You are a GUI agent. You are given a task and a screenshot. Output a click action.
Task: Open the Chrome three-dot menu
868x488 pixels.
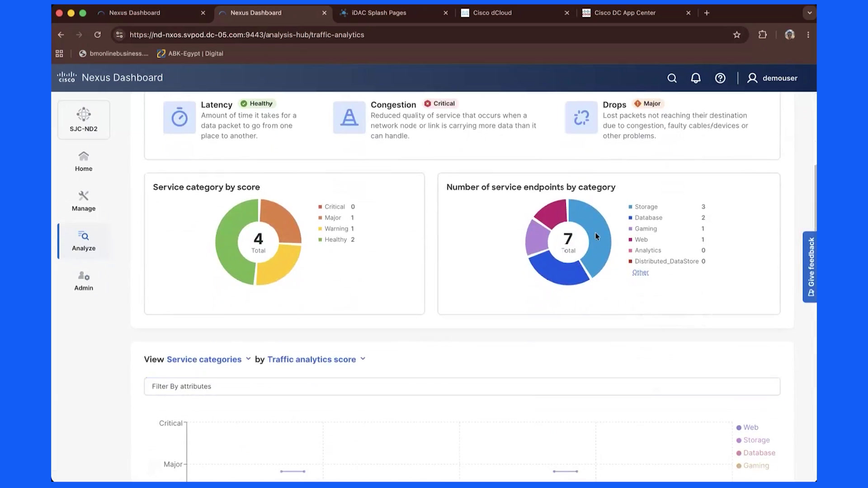pyautogui.click(x=808, y=35)
